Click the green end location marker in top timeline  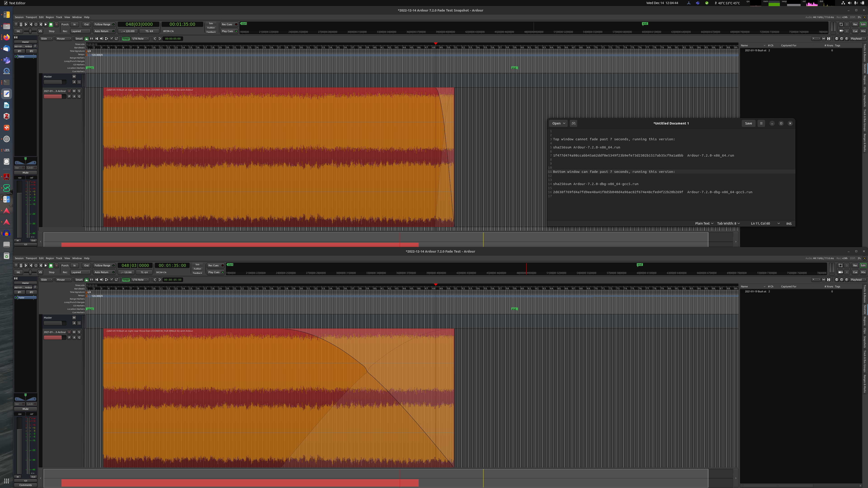514,68
